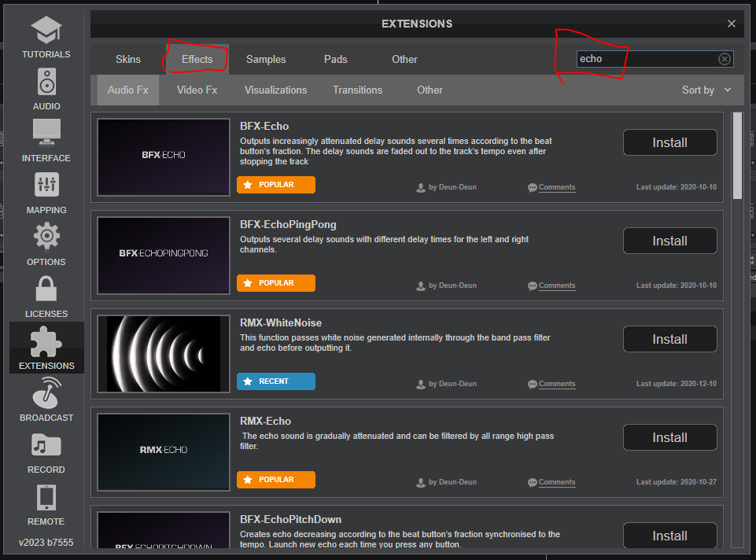756x560 pixels.
Task: Click the Popular badge on RMX-Echo
Action: (276, 480)
